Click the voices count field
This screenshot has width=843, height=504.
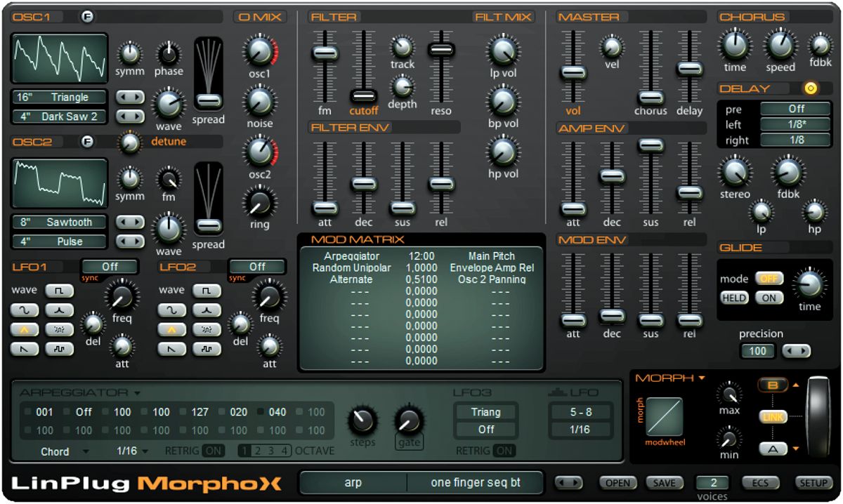(712, 482)
